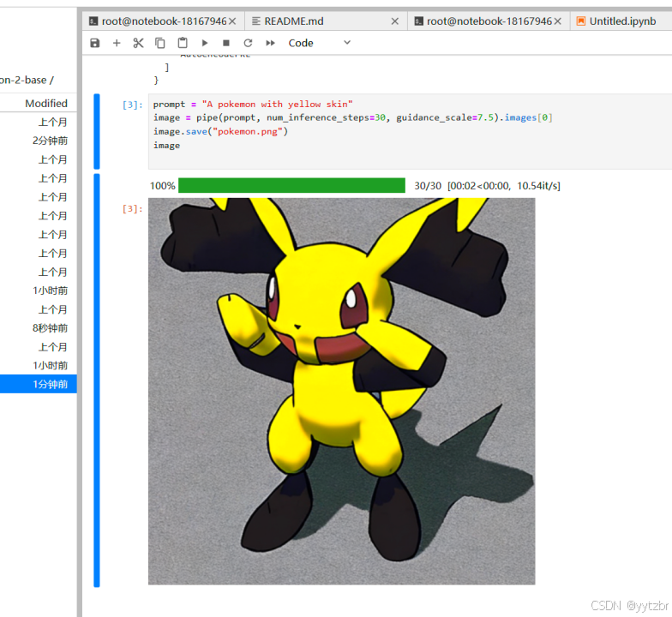This screenshot has width=672, height=617.
Task: Switch to the first root@notebook-18167946 terminal tab
Action: pos(164,21)
